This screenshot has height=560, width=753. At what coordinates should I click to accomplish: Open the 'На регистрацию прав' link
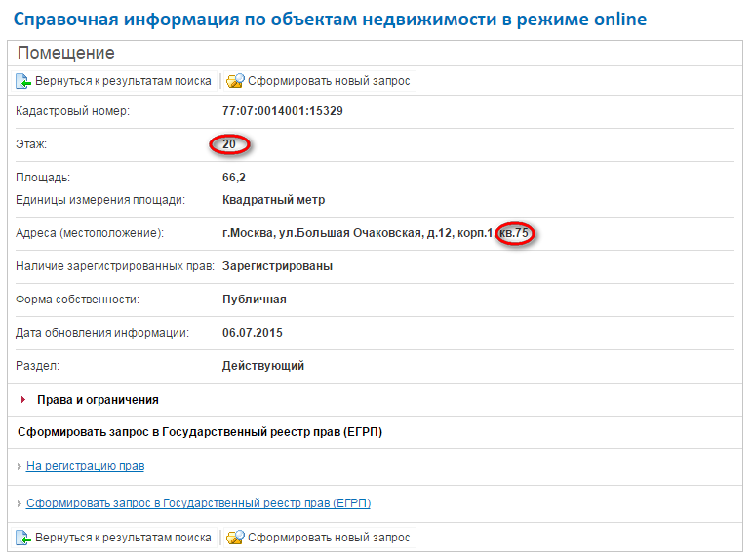85,466
